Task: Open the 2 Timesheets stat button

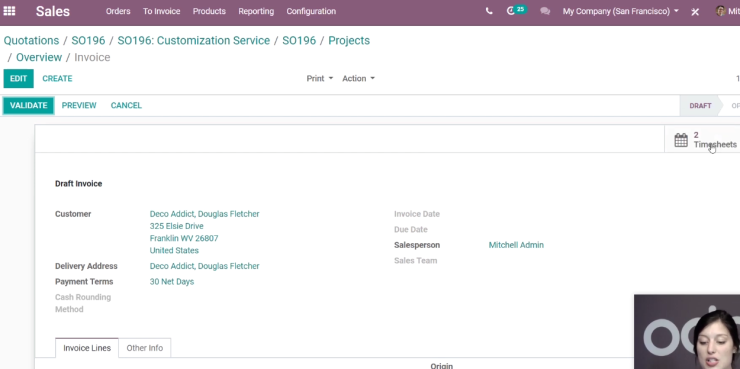Action: 702,140
